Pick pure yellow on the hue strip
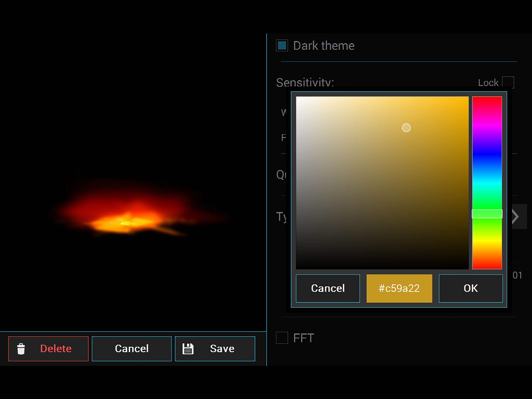 pos(487,240)
